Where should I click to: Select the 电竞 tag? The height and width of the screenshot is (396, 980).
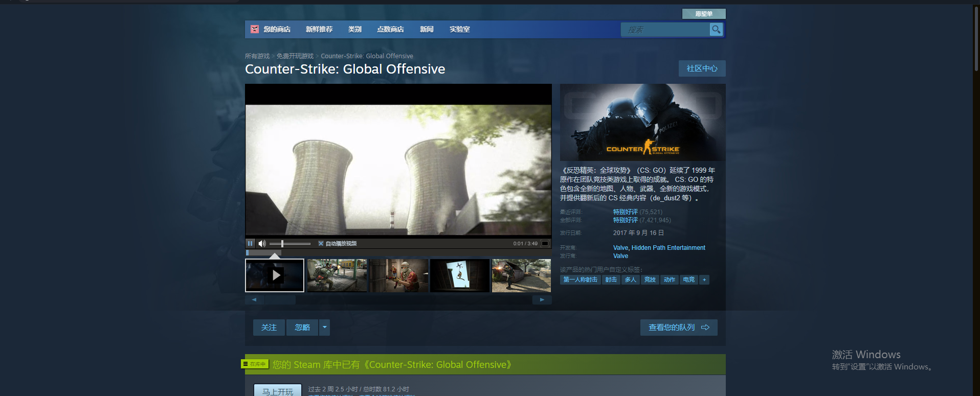(689, 279)
